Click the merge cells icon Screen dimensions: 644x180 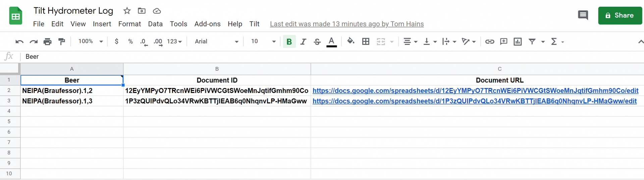(x=381, y=41)
